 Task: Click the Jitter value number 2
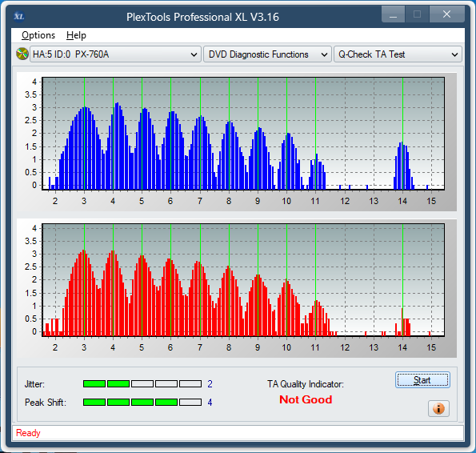[x=210, y=384]
